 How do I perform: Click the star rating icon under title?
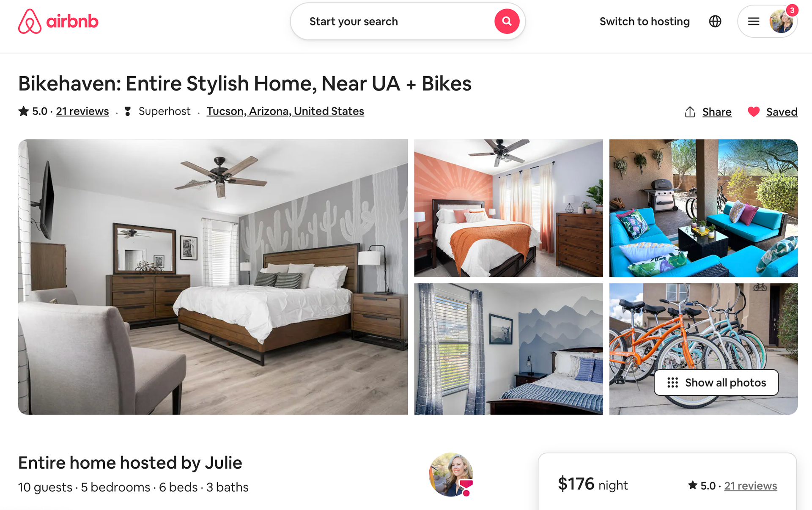23,111
